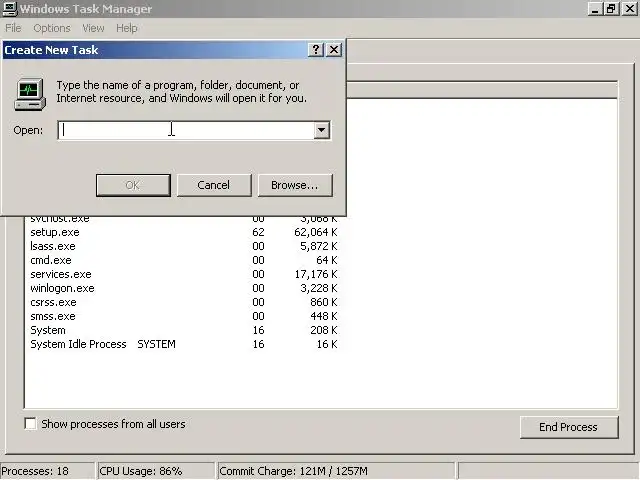
Task: Select the smss.exe process
Action: (184, 316)
